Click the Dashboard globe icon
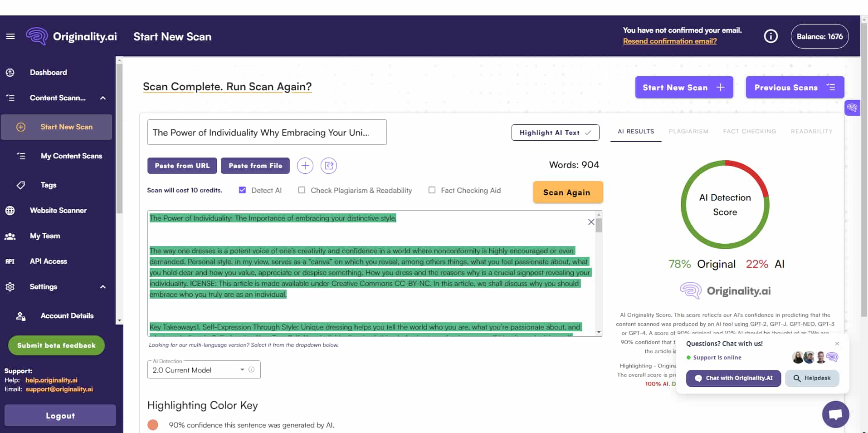 coord(10,73)
